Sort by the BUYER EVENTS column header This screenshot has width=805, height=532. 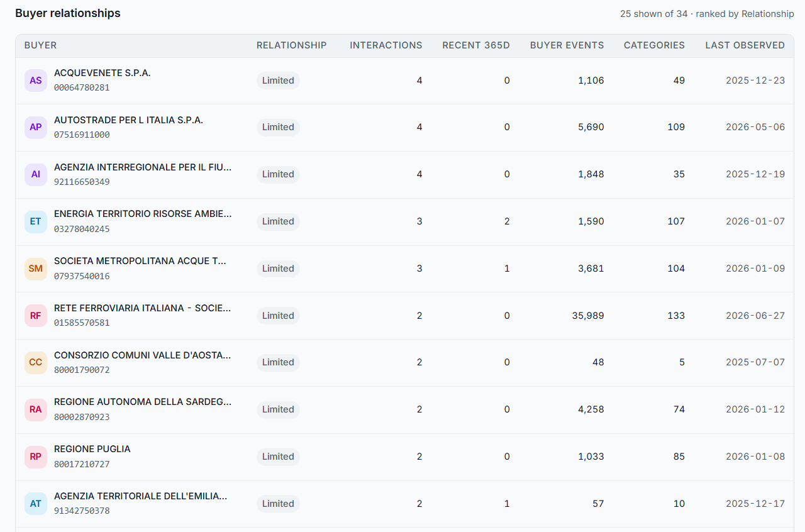point(567,45)
